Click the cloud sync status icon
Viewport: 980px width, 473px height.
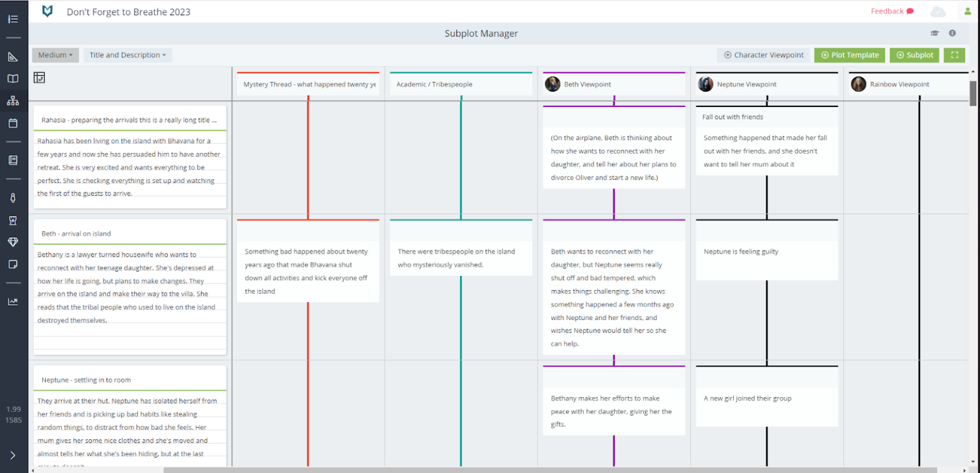pyautogui.click(x=937, y=11)
